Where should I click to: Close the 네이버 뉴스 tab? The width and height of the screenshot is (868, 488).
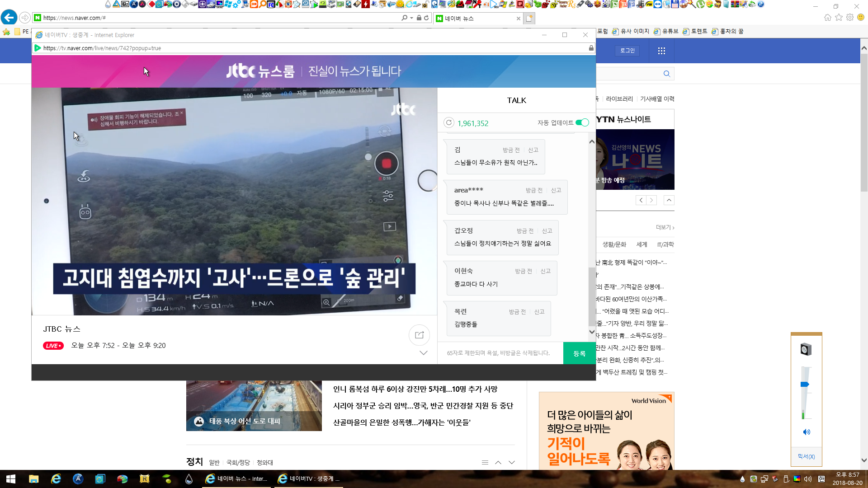tap(518, 19)
